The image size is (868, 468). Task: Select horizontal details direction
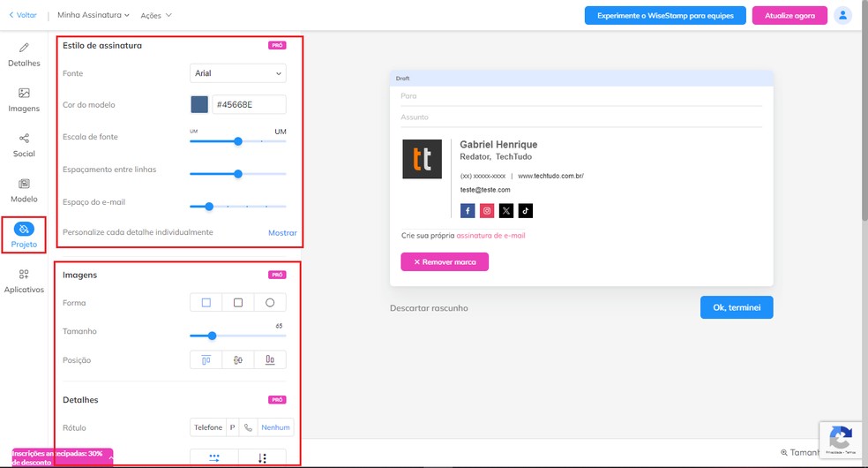point(214,457)
